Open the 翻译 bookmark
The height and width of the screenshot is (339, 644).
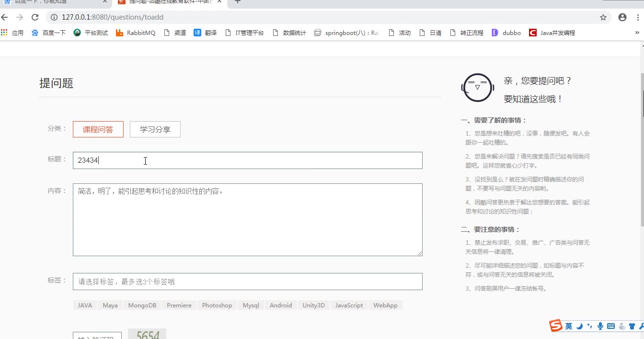(x=205, y=33)
